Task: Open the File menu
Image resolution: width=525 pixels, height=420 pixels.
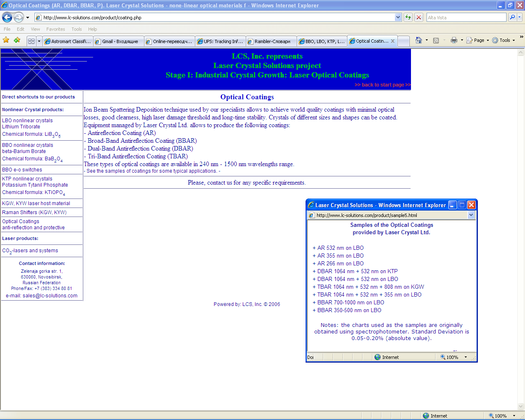Action: [x=7, y=29]
